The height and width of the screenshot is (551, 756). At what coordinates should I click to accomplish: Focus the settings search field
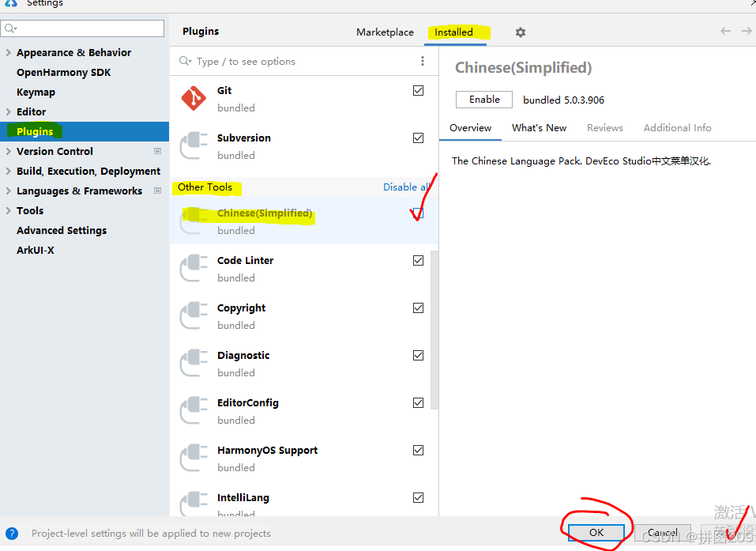coord(82,28)
